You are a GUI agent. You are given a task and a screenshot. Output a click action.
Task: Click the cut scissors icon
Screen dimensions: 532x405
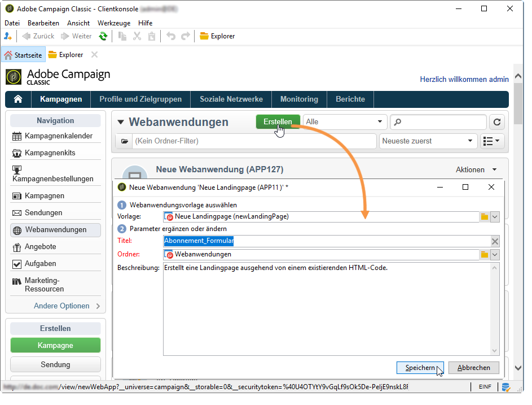click(137, 36)
